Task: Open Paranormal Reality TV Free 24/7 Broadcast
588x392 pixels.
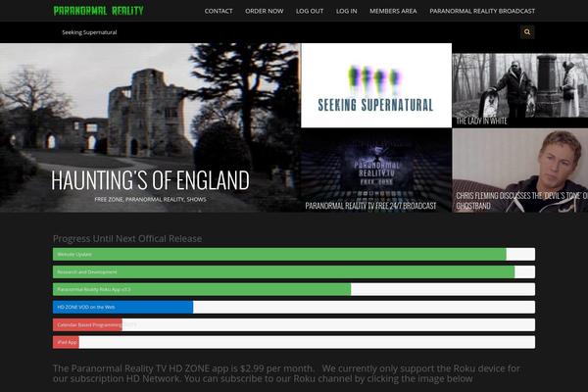Action: (x=376, y=171)
